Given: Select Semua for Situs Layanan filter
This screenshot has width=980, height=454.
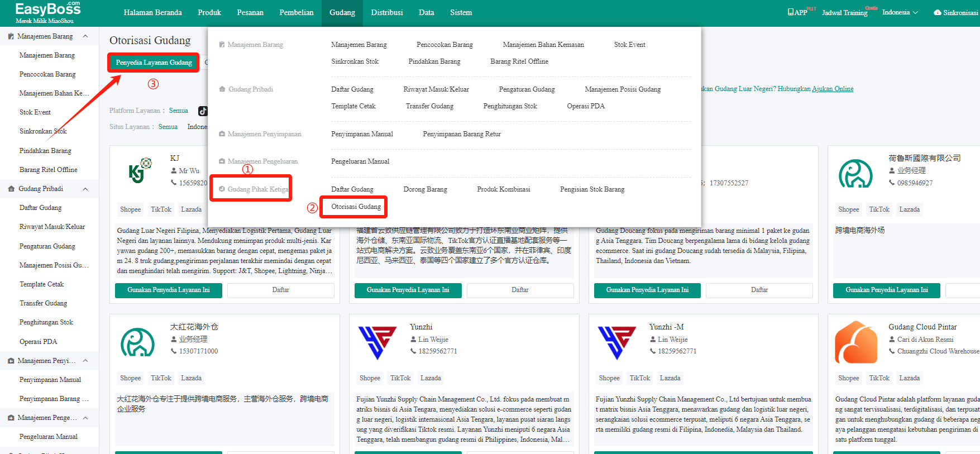Looking at the screenshot, I should click(168, 127).
